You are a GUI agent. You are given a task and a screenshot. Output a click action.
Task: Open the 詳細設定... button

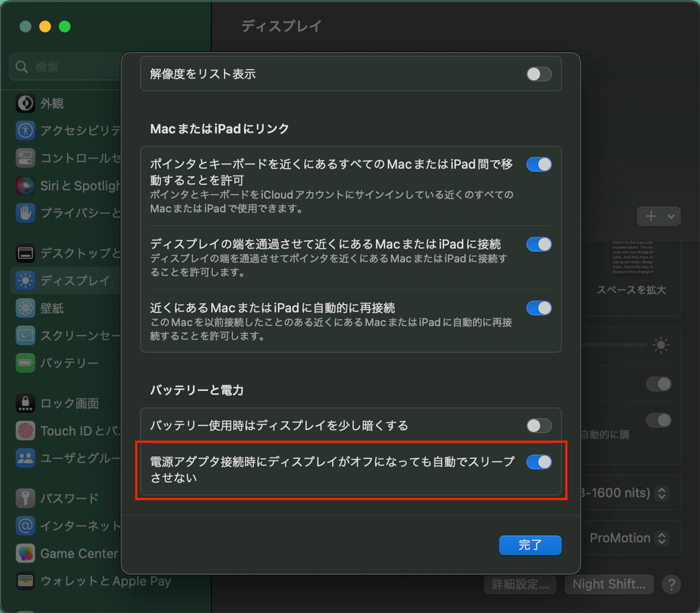coord(520,584)
